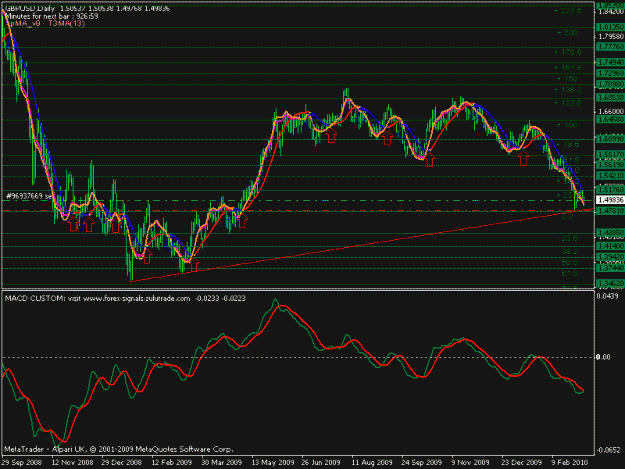Click the #96937669 order label
This screenshot has width=625, height=469.
click(x=29, y=196)
